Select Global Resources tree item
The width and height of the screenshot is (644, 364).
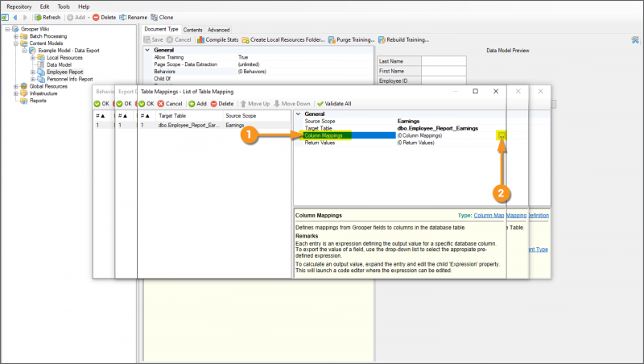coord(48,86)
